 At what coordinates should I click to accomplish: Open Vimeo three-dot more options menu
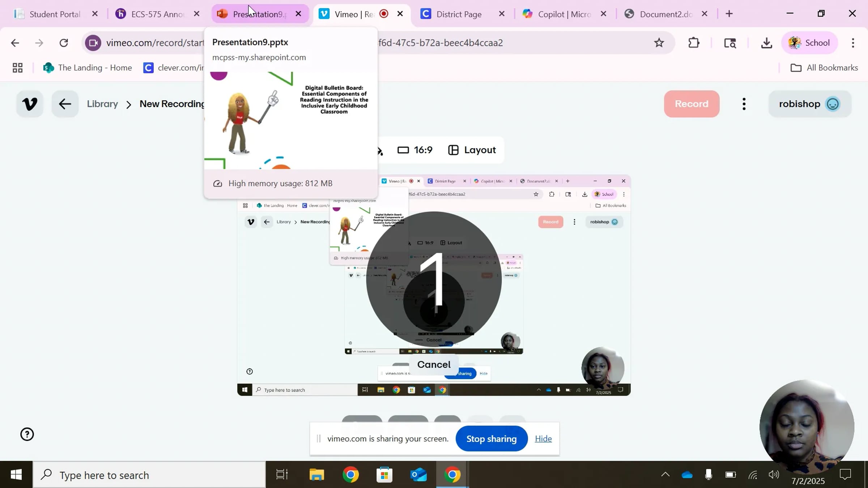(744, 104)
